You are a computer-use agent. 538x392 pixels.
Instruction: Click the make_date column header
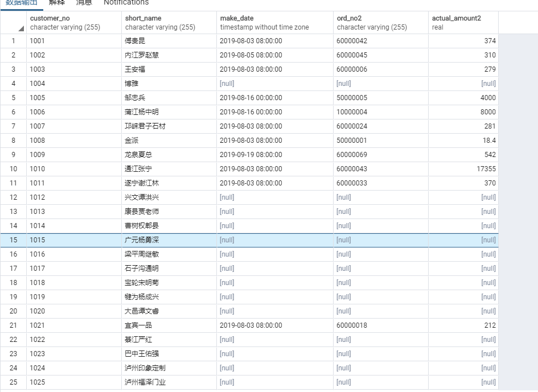tap(275, 23)
